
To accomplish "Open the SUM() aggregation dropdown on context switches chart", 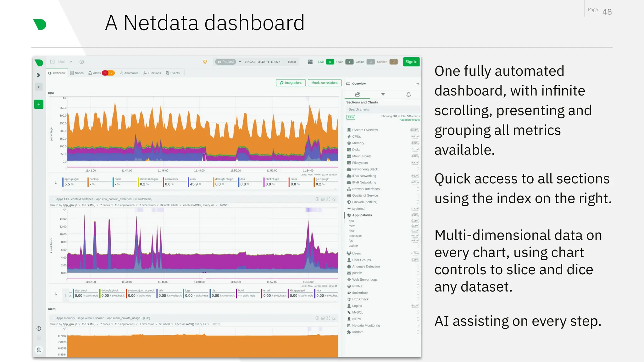I will 90,205.
